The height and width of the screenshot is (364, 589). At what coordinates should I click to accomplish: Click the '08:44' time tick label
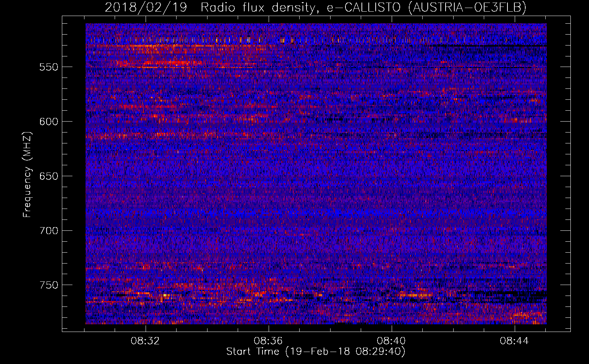(514, 341)
